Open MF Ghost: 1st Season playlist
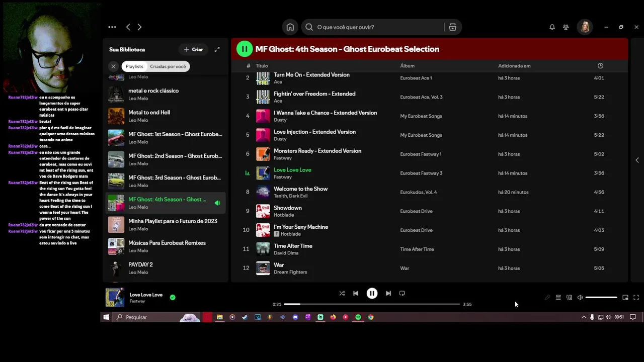 coord(166,138)
